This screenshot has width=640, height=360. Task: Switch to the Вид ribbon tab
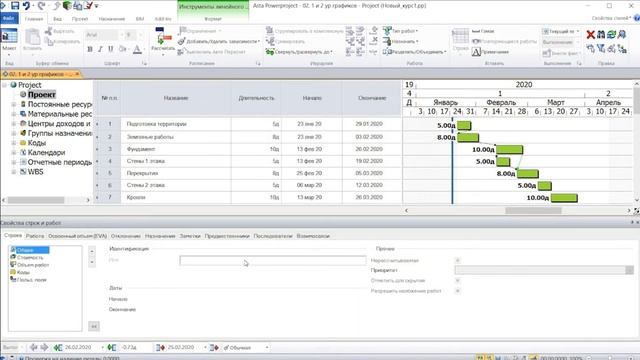[x=58, y=19]
